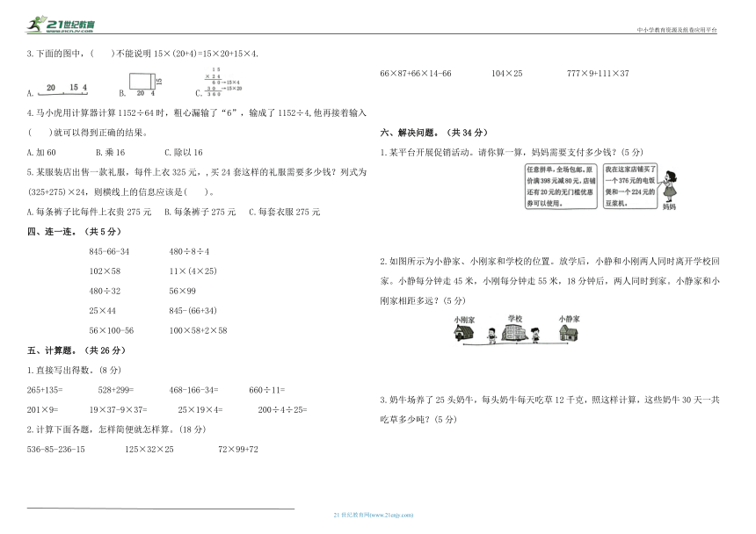Click the problem 468-166-34=
756x534 pixels.
click(193, 390)
